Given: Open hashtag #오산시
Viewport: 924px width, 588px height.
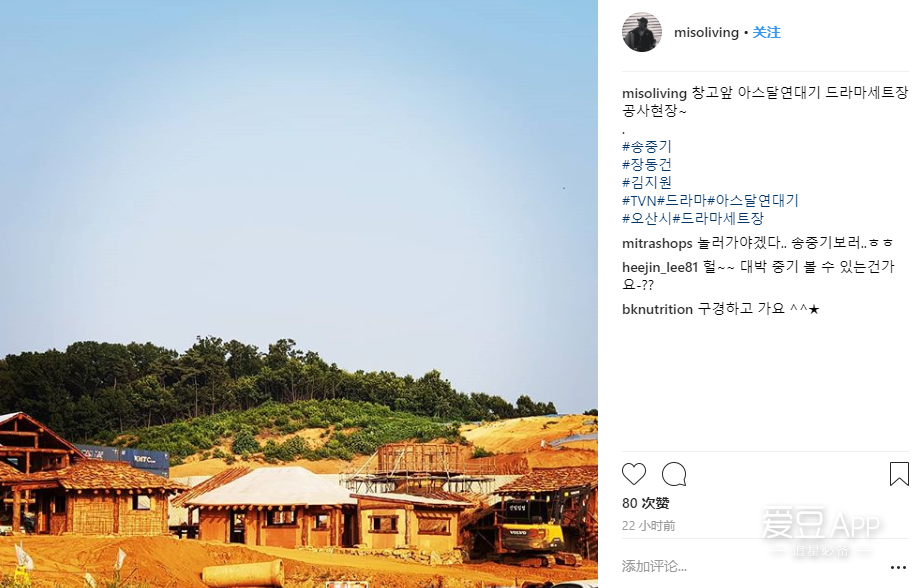Looking at the screenshot, I should 647,219.
